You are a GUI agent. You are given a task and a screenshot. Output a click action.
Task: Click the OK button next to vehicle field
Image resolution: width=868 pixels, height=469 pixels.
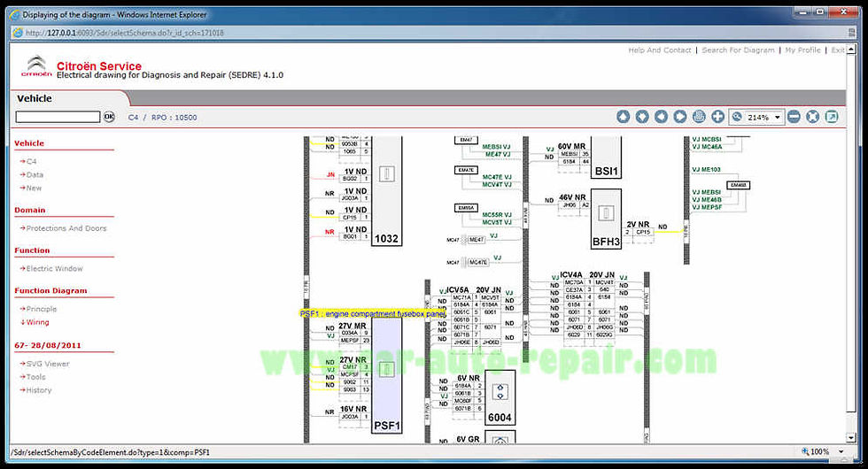tap(109, 117)
